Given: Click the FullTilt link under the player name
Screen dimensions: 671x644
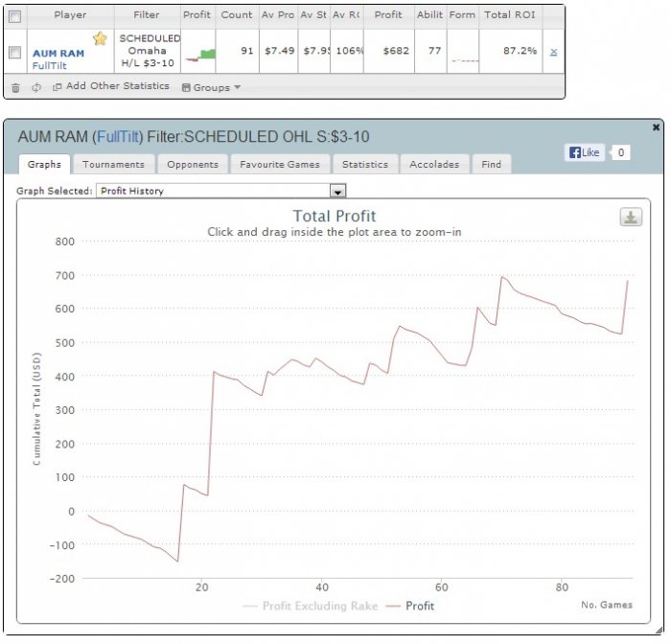Looking at the screenshot, I should coord(50,65).
